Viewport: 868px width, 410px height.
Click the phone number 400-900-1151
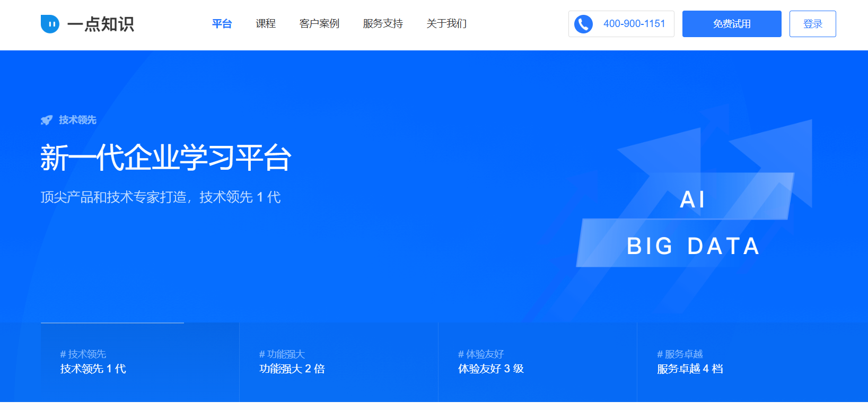(634, 24)
